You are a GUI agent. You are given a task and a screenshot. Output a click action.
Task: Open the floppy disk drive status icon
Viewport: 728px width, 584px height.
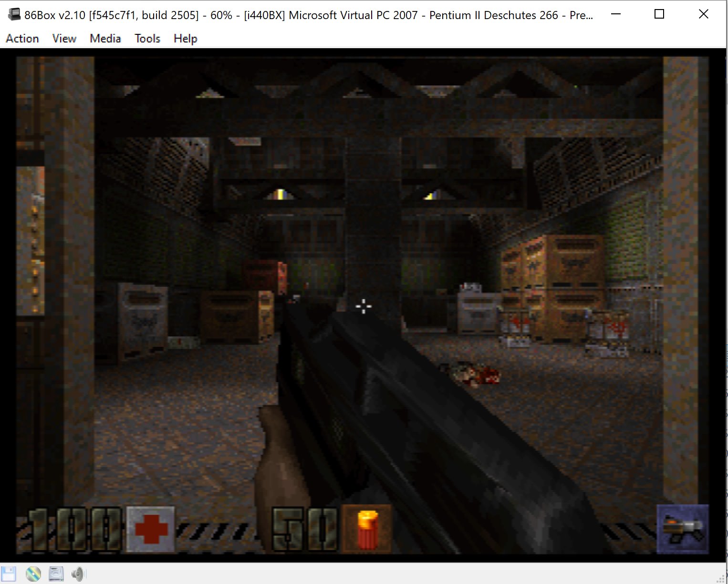click(x=9, y=574)
